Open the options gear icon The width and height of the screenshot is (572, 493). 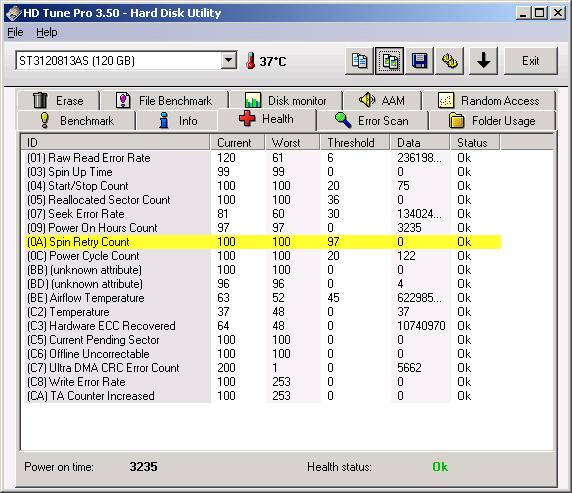click(x=450, y=61)
